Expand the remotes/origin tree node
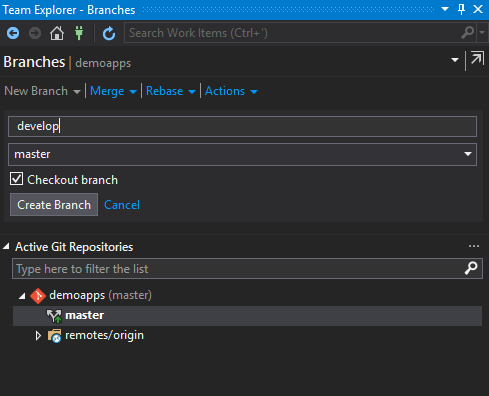 point(38,335)
